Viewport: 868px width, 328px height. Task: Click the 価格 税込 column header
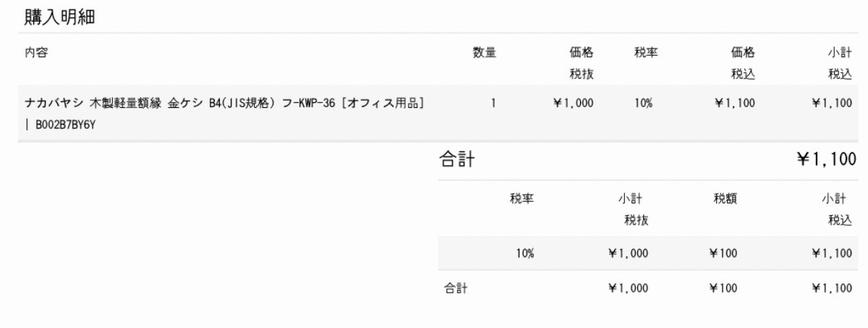point(743,62)
